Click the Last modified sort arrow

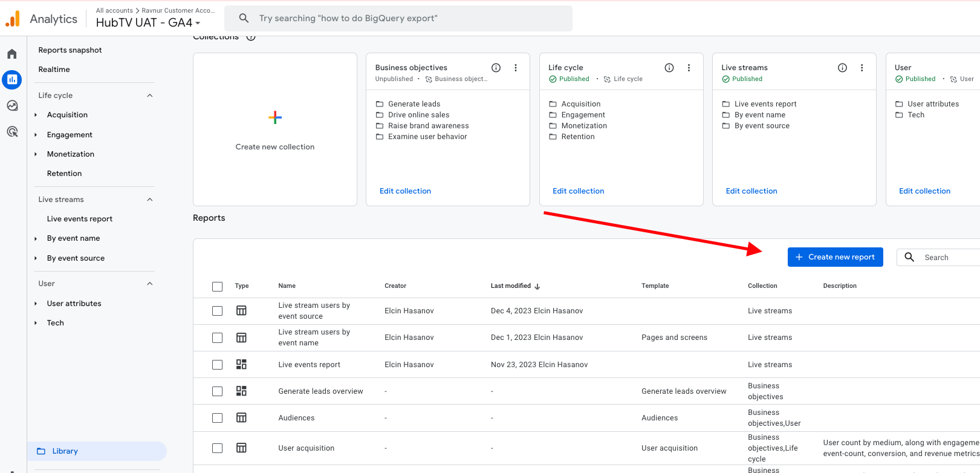(537, 286)
